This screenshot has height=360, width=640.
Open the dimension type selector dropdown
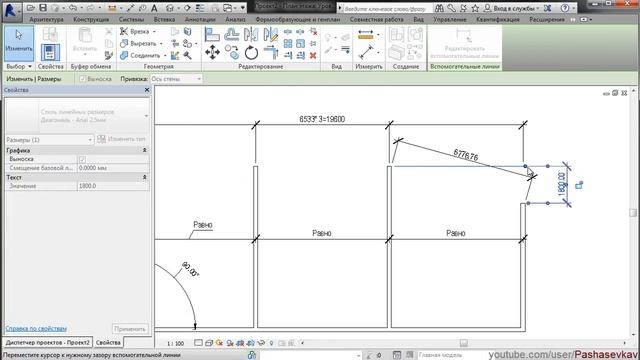point(146,116)
